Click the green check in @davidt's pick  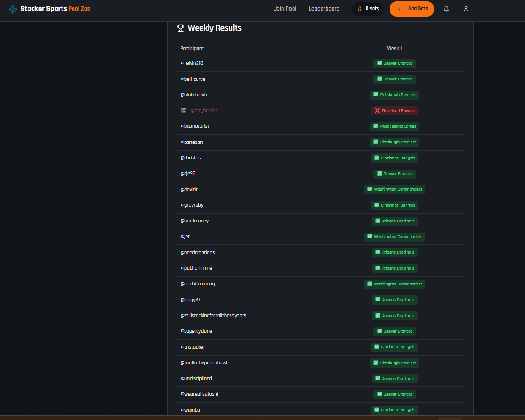pyautogui.click(x=370, y=189)
